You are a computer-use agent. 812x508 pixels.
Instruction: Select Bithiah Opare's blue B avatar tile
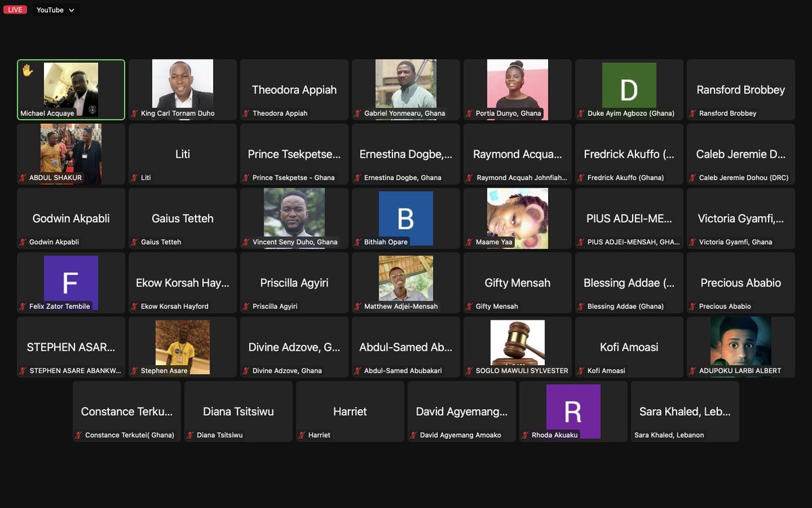(x=405, y=217)
